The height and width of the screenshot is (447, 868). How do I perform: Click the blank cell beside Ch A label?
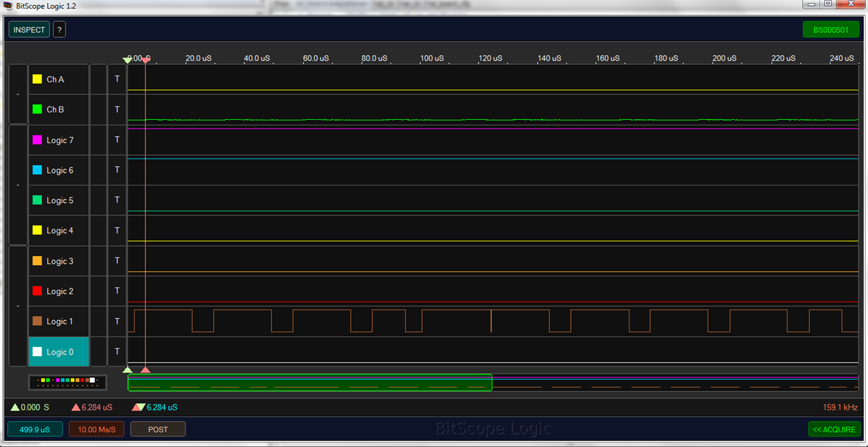[x=98, y=80]
